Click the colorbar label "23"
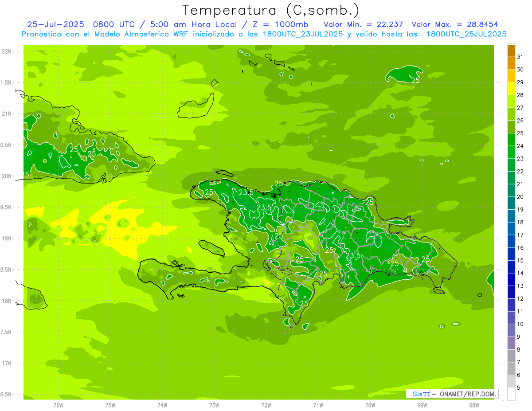532x411 pixels. click(520, 159)
